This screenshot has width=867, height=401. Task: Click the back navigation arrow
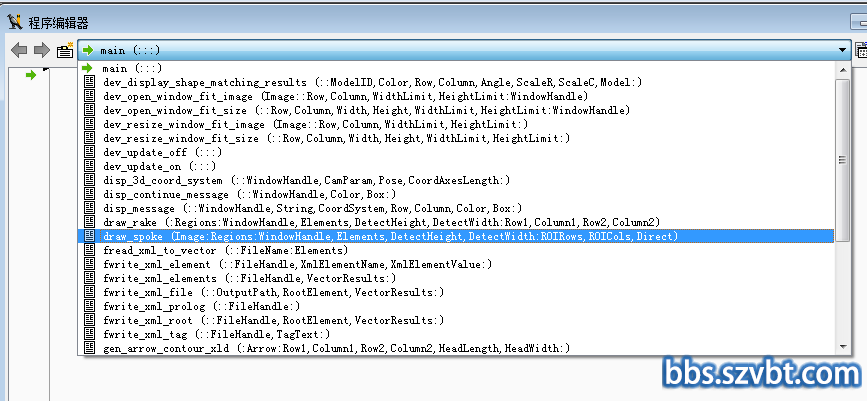19,51
